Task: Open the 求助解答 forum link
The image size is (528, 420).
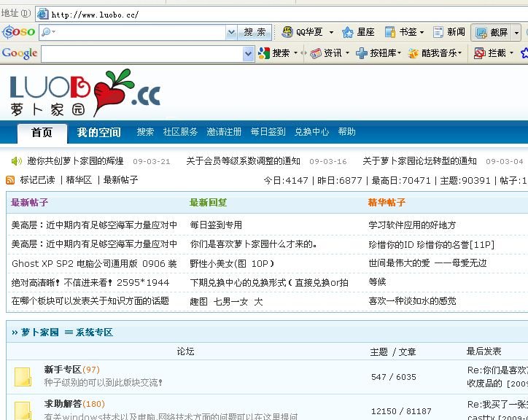Action: [x=63, y=403]
